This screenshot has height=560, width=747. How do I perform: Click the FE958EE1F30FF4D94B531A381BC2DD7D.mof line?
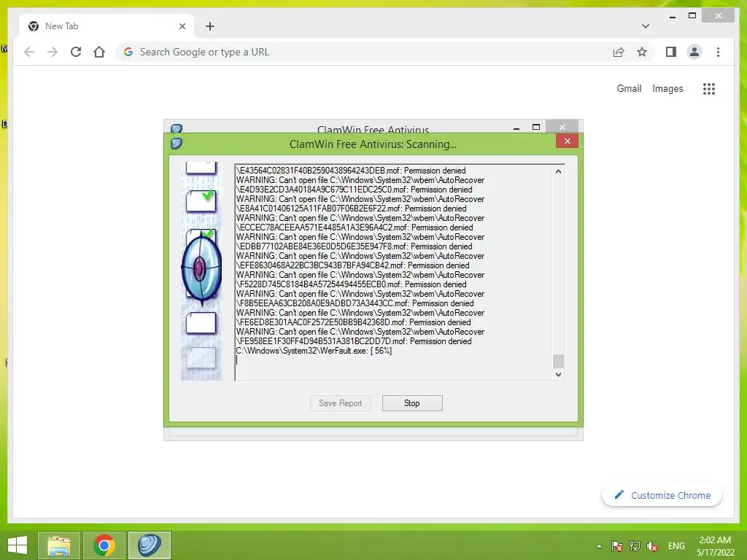(354, 341)
